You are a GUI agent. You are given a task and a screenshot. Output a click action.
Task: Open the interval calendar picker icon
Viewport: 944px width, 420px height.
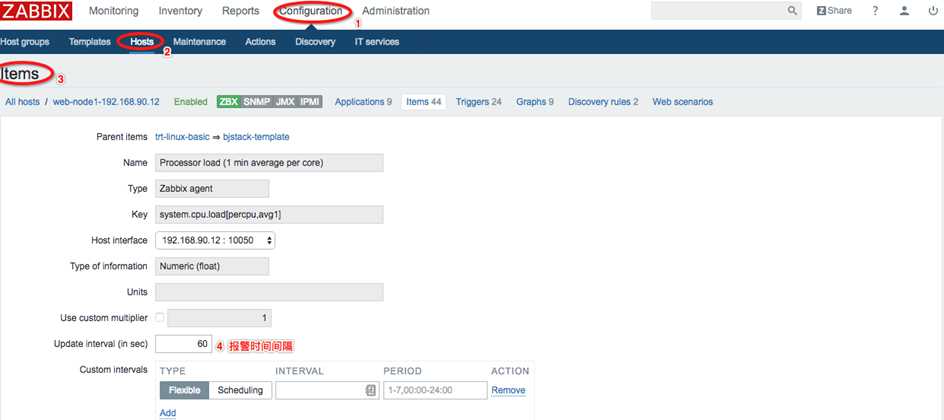[x=371, y=390]
